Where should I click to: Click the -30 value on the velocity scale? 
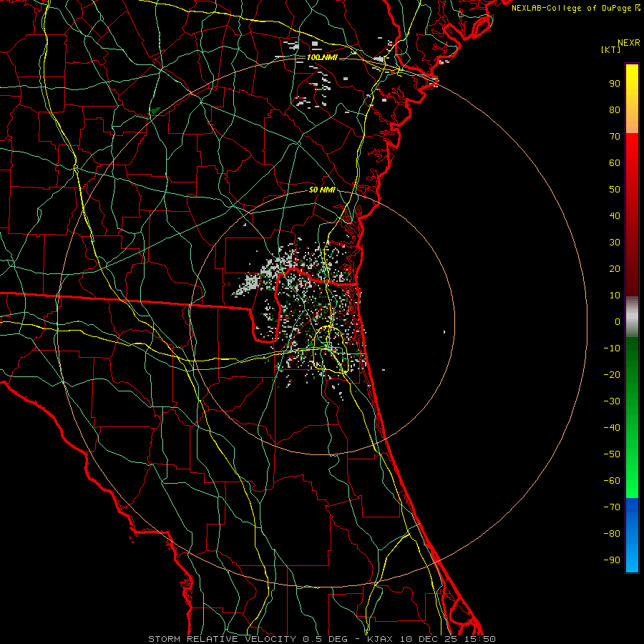(612, 401)
